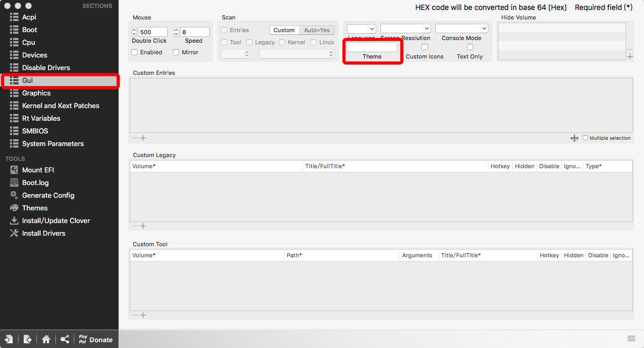
Task: Click the Speed field showing 8
Action: [x=195, y=32]
